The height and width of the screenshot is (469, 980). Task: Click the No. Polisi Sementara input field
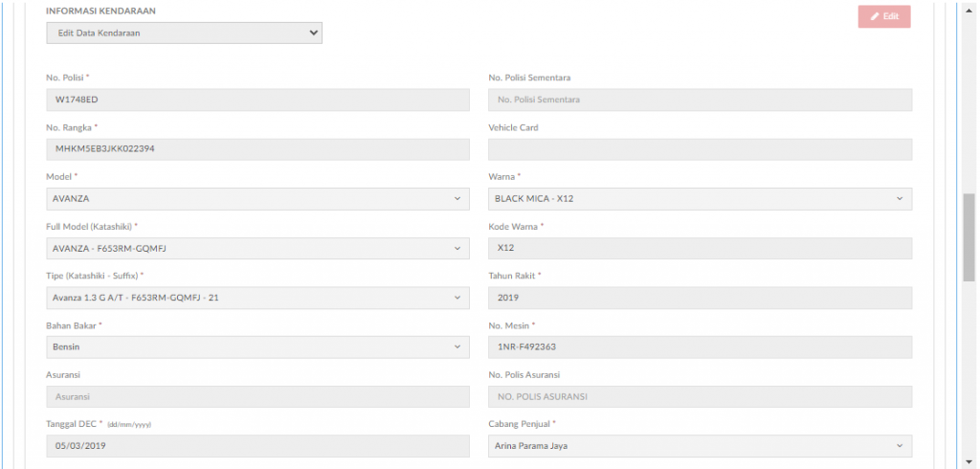700,100
